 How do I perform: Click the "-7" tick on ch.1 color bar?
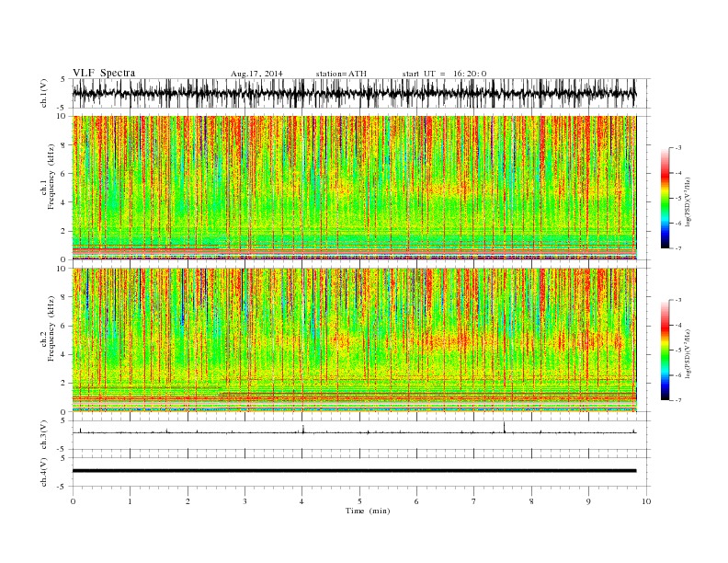pyautogui.click(x=678, y=248)
